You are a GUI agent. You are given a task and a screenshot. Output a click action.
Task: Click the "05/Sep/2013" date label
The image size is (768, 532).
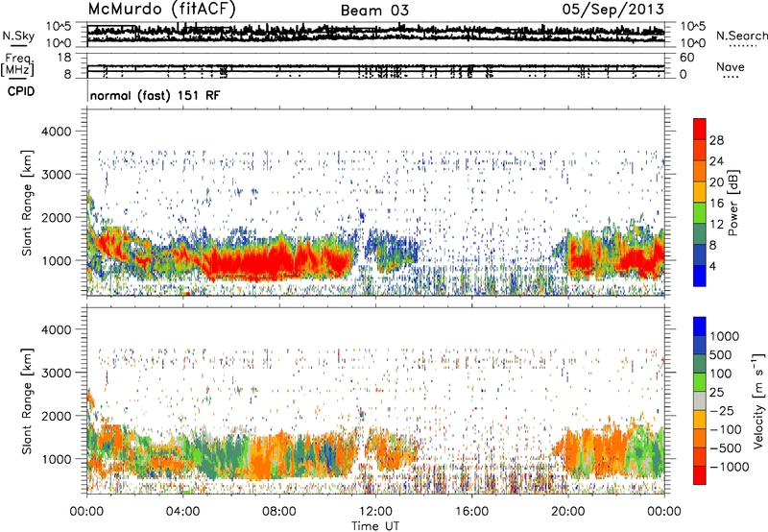click(613, 9)
